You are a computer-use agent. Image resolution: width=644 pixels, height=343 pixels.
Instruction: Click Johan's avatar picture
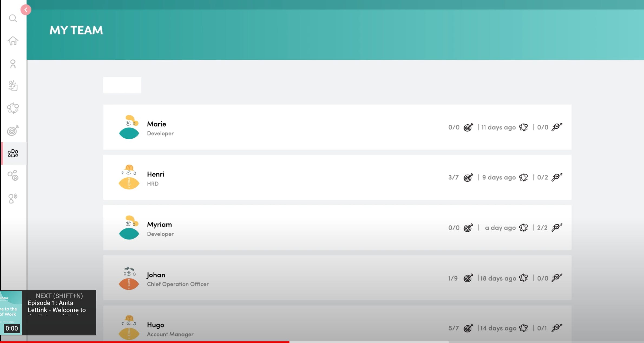[x=129, y=278]
